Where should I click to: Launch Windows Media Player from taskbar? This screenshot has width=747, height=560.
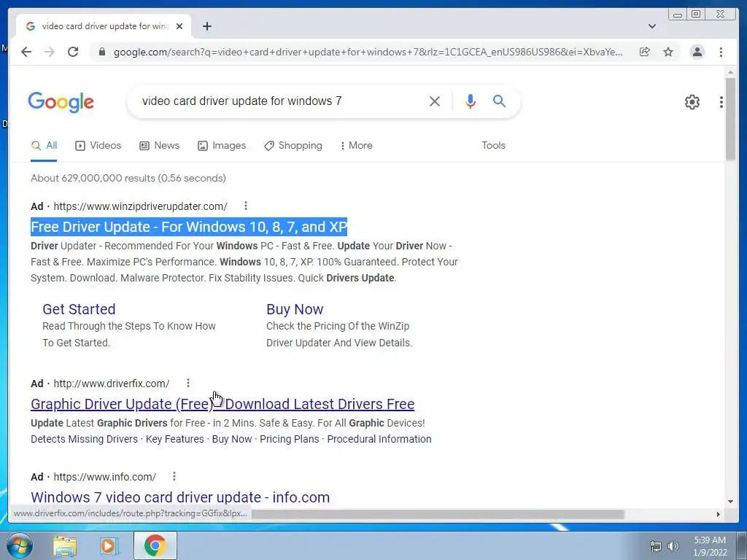[109, 546]
